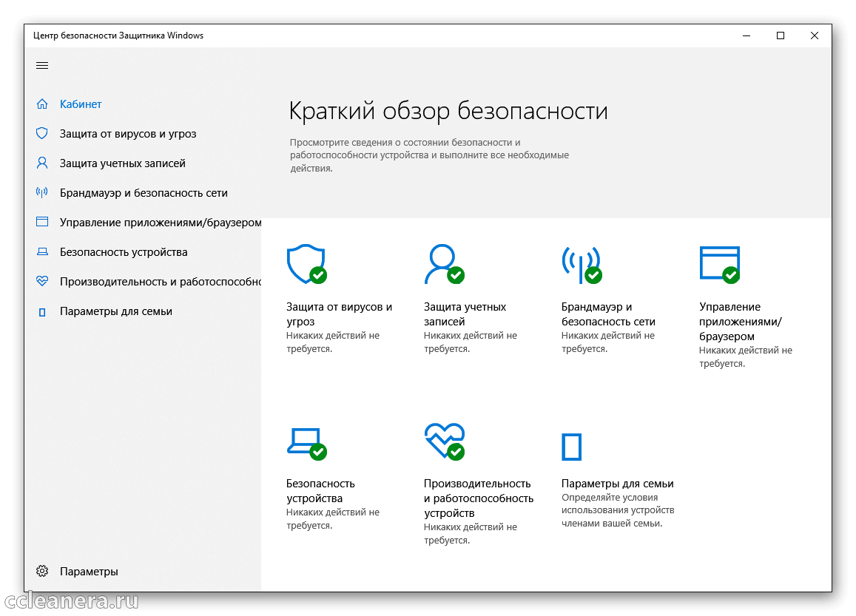Click status text under Брандмауэр tile

607,342
